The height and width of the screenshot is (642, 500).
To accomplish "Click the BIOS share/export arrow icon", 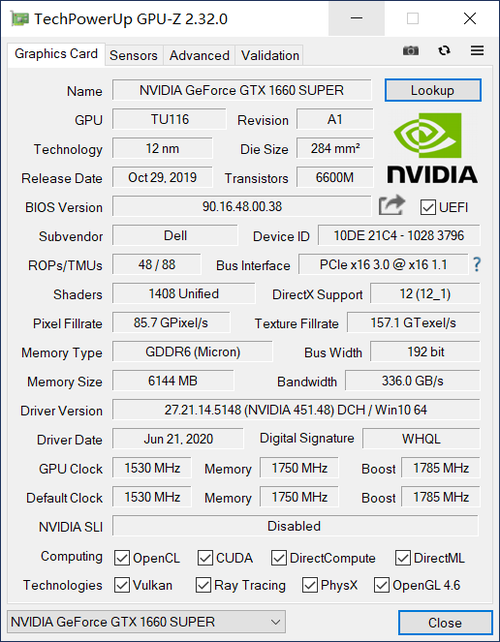I will pyautogui.click(x=392, y=206).
